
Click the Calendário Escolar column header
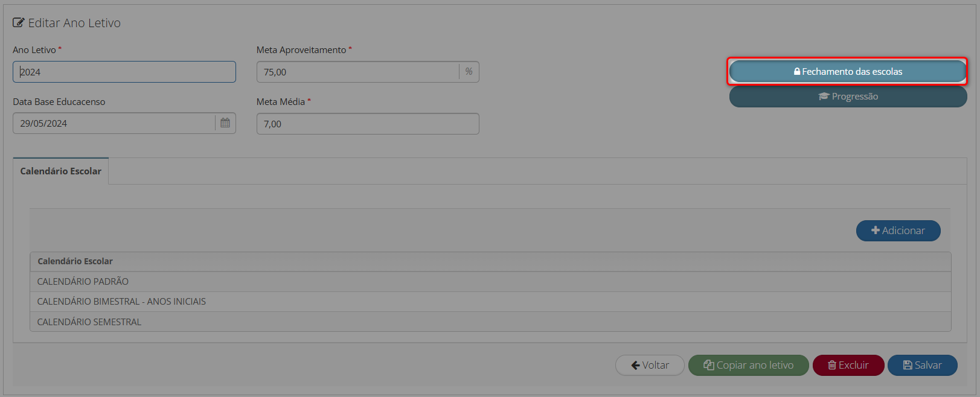coord(75,261)
